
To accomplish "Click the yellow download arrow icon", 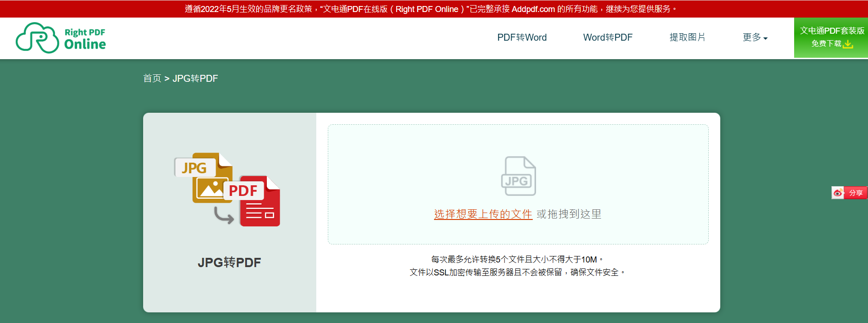I will 848,44.
